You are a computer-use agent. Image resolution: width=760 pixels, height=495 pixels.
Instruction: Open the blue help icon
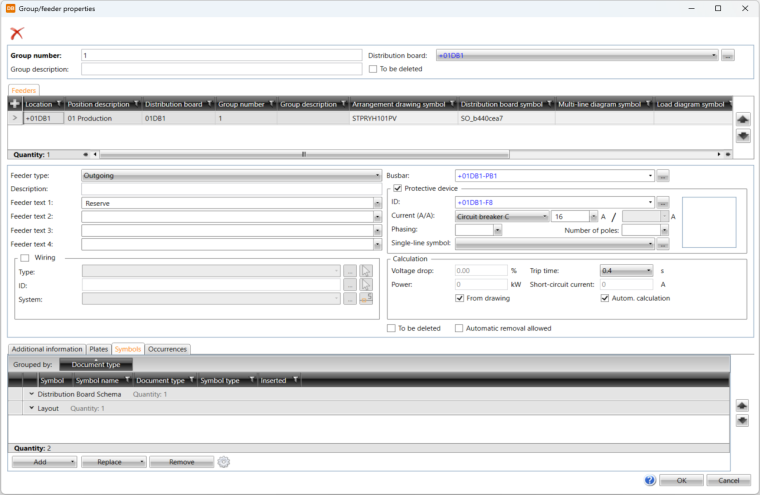pos(651,480)
